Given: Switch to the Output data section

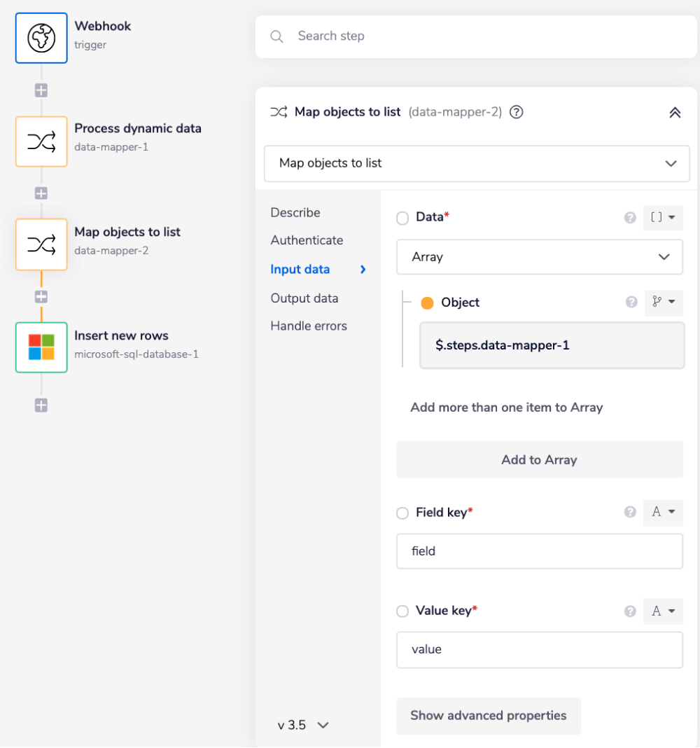Looking at the screenshot, I should (x=304, y=298).
